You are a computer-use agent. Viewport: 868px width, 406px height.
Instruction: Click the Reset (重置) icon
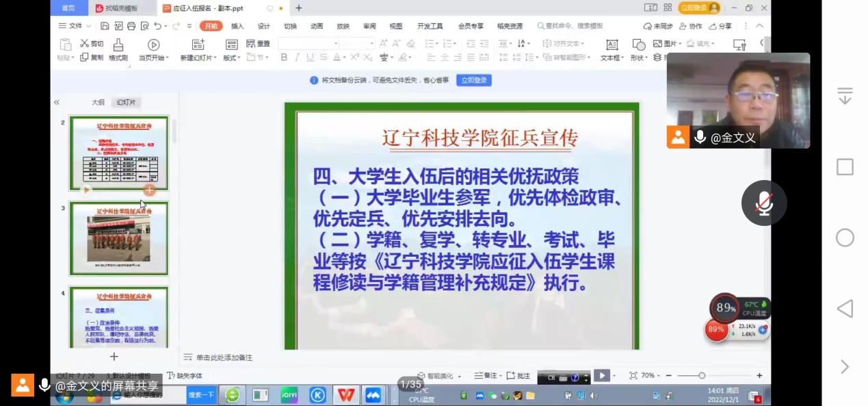click(250, 43)
